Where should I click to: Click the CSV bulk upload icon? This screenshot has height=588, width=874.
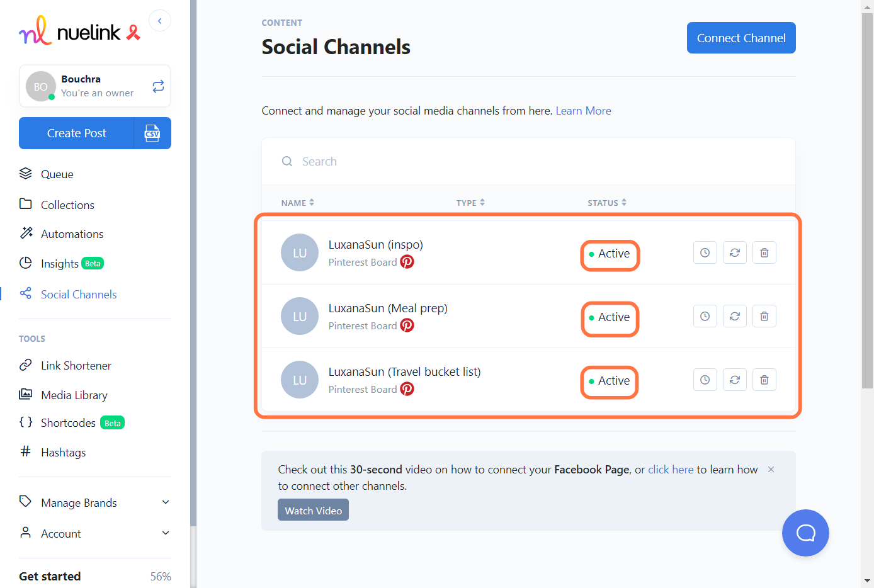tap(152, 133)
